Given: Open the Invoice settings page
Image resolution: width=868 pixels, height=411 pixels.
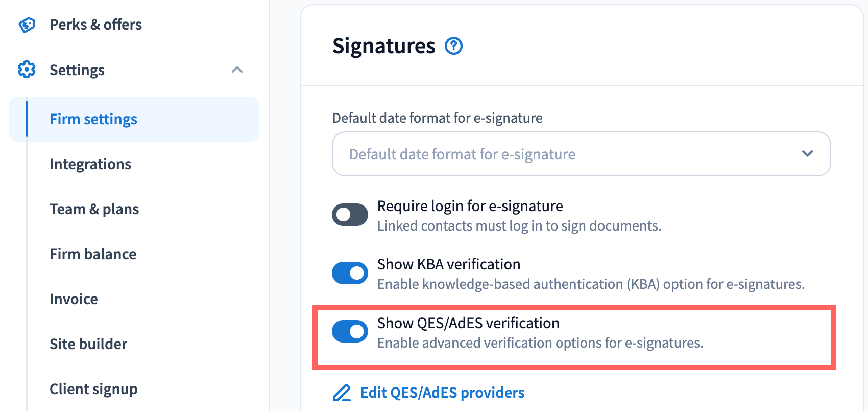Looking at the screenshot, I should tap(74, 299).
